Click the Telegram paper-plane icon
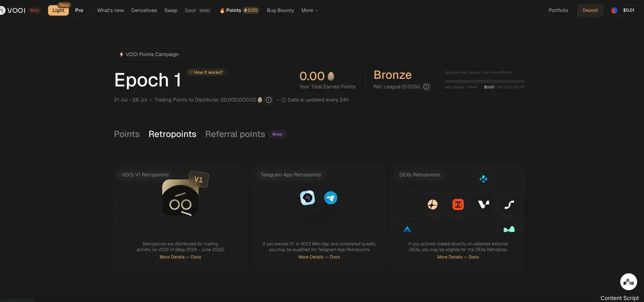The width and height of the screenshot is (644, 302). (x=331, y=198)
